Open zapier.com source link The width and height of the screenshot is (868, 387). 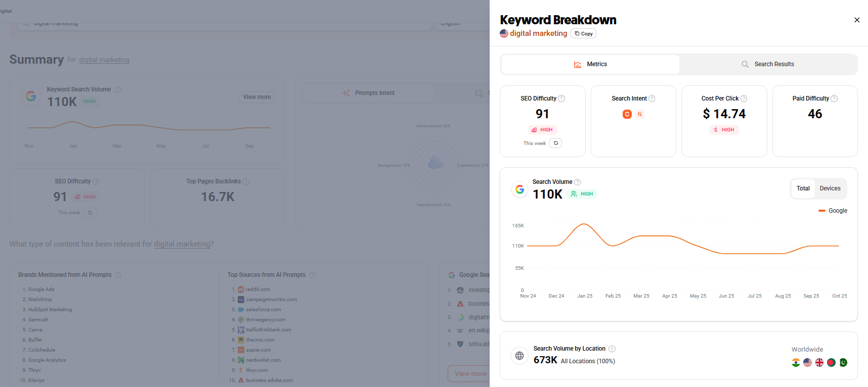click(x=258, y=350)
